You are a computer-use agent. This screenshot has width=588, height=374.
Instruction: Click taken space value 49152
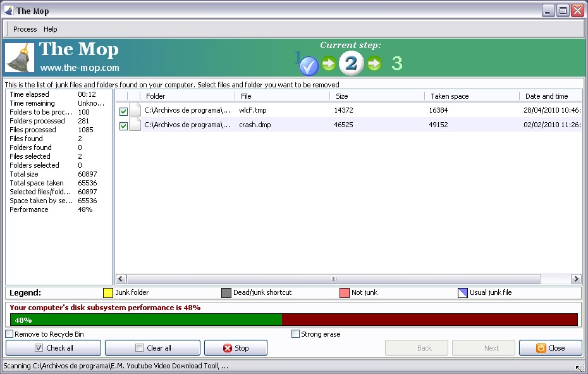[x=438, y=125]
